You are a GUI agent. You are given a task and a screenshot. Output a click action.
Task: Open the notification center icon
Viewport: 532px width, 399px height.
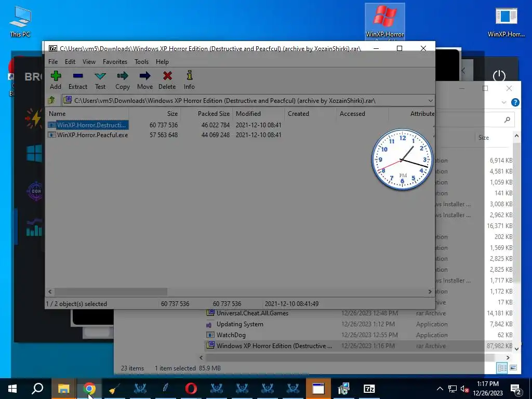[x=516, y=389]
